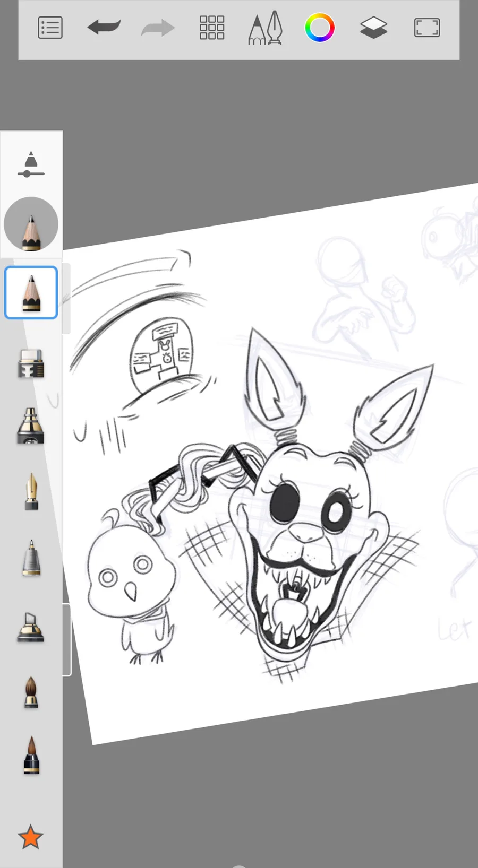Select the ballpoint pen brush

click(31, 558)
